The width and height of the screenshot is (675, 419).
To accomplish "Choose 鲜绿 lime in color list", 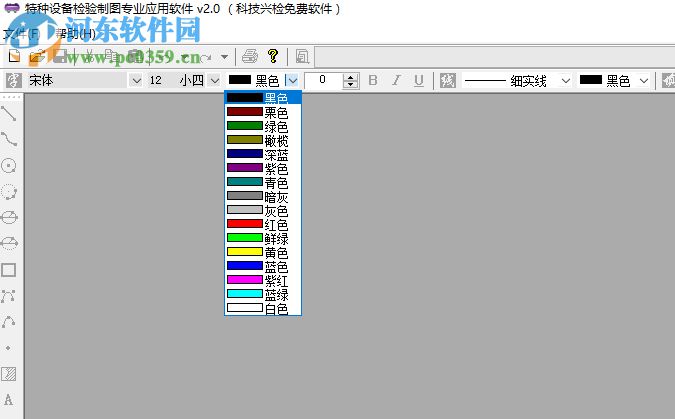I will tap(263, 238).
